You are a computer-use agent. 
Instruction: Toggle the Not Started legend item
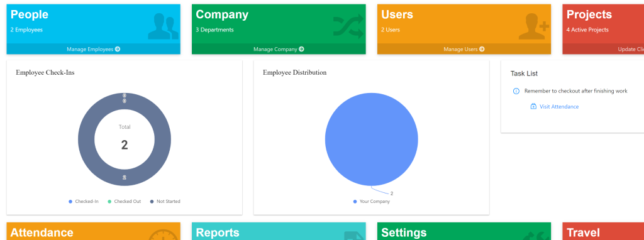point(165,202)
